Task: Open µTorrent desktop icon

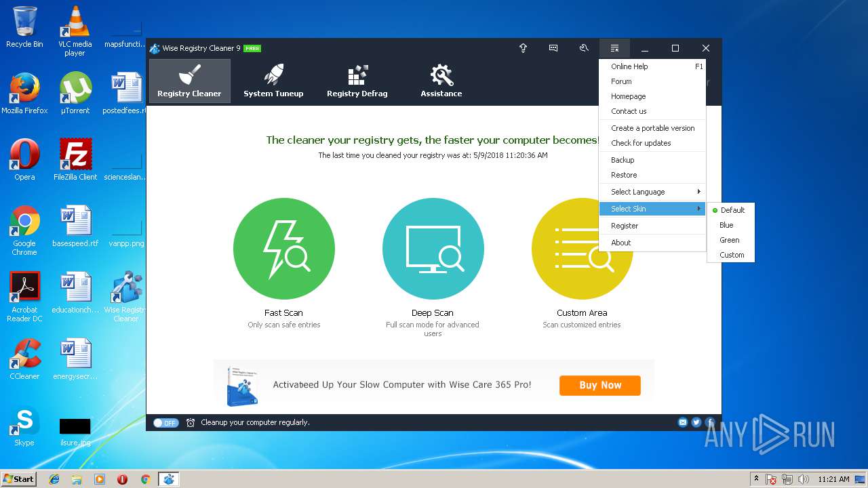Action: point(75,94)
